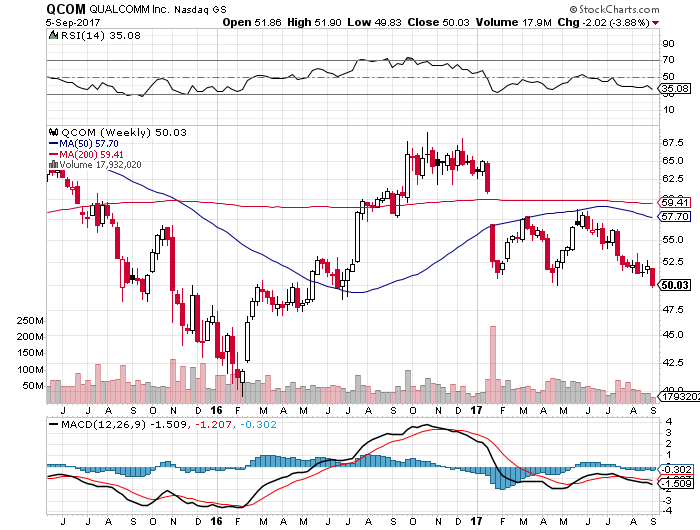This screenshot has height=530, width=700.
Task: Click the red MA(200) legend line marker
Action: tap(54, 154)
